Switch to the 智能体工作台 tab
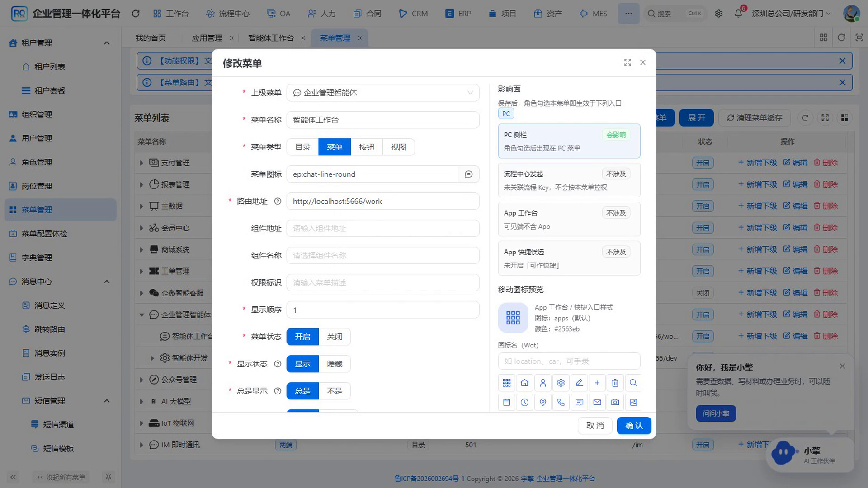868x488 pixels. [x=271, y=38]
